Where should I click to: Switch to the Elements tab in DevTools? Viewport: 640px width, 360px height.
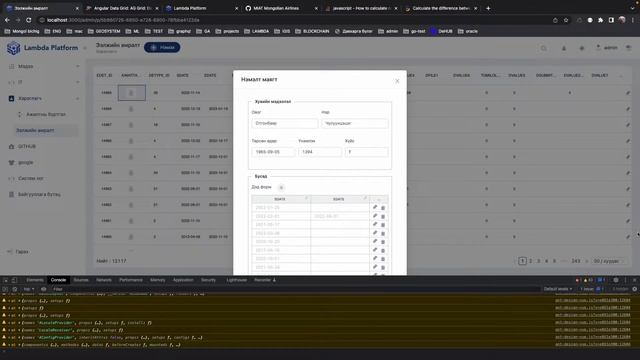tap(35, 280)
